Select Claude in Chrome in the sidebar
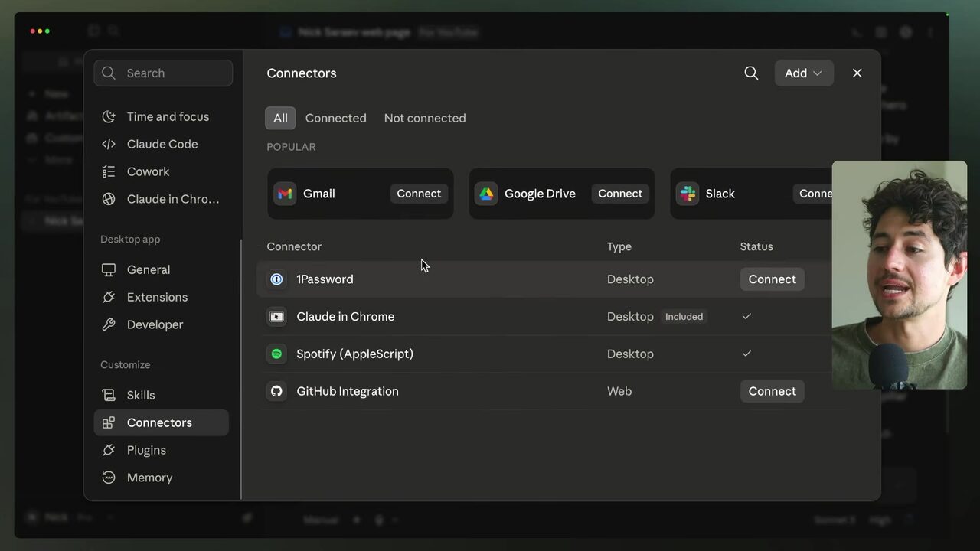Image resolution: width=980 pixels, height=551 pixels. coord(161,199)
